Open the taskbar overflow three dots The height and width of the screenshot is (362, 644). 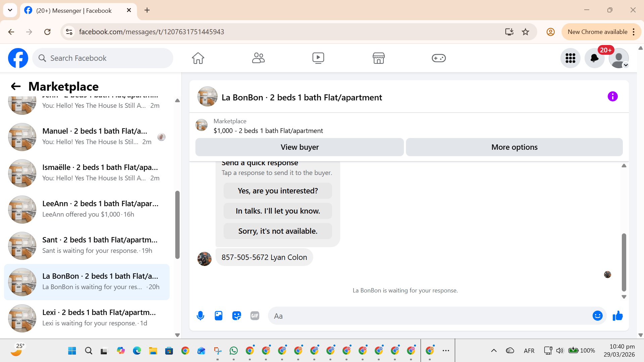pyautogui.click(x=446, y=351)
